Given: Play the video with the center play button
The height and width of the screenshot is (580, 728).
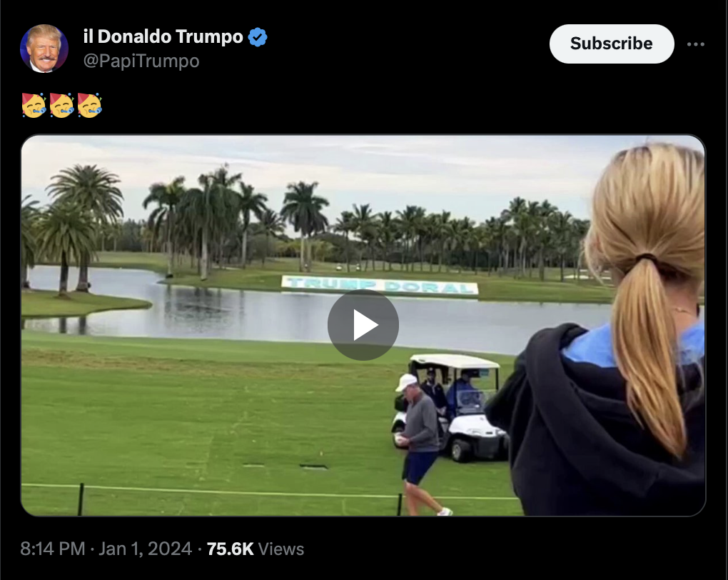Looking at the screenshot, I should (363, 325).
